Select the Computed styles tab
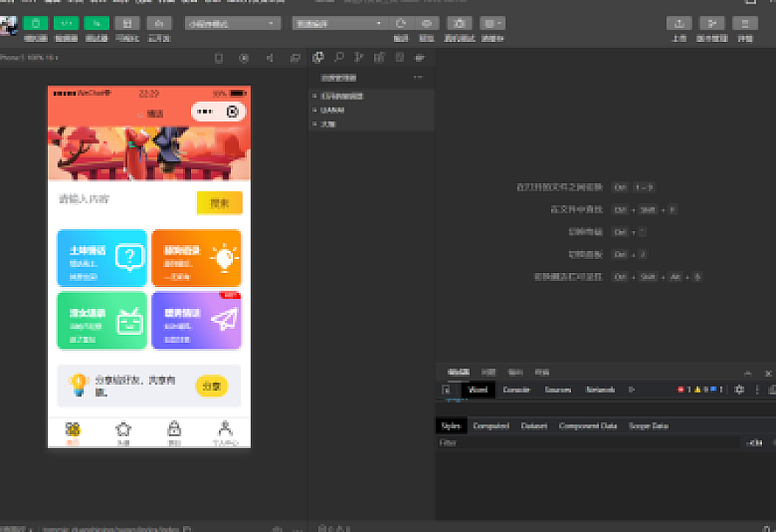Viewport: 776px width, 532px height. 491,426
